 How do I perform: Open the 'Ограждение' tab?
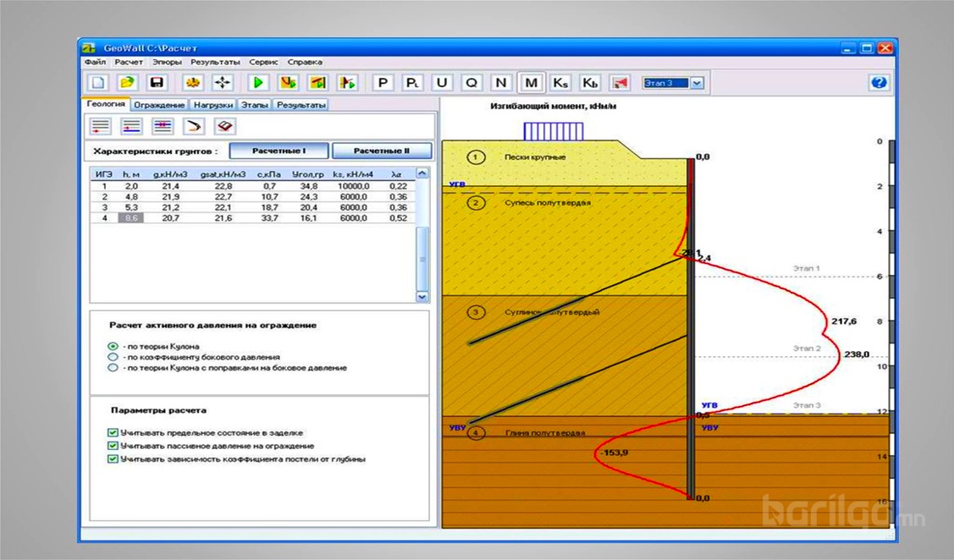(x=159, y=105)
